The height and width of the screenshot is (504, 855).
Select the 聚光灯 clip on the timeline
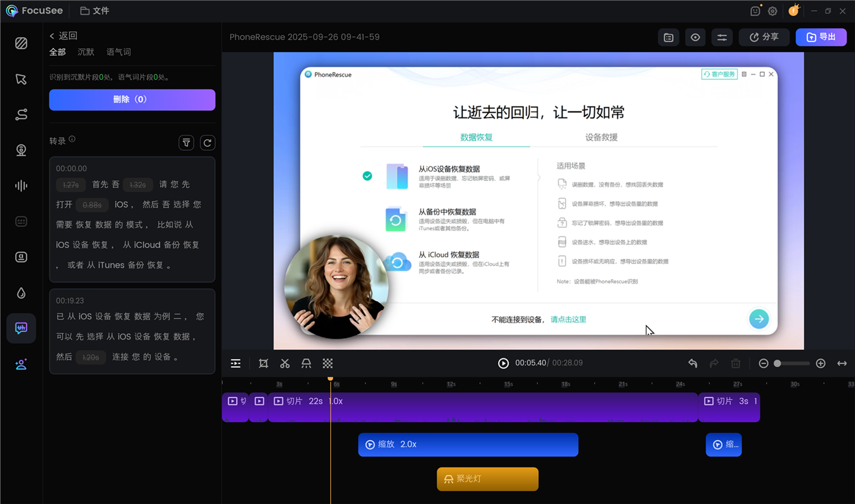487,479
